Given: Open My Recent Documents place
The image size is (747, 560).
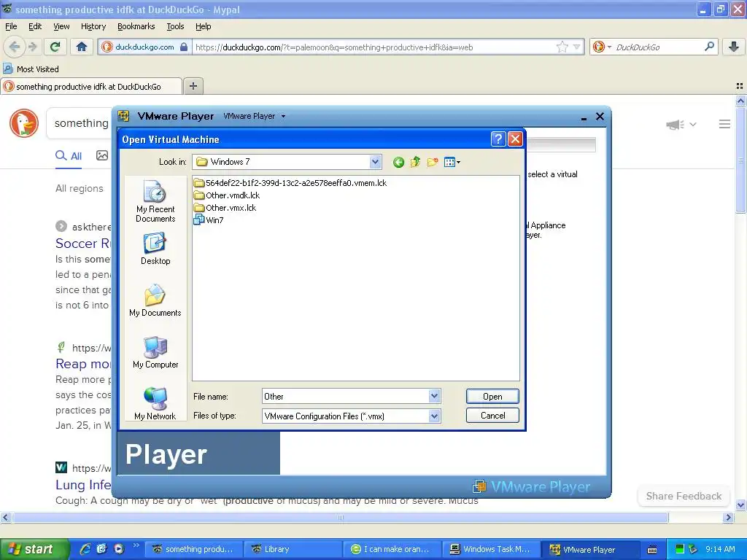Looking at the screenshot, I should tap(155, 202).
